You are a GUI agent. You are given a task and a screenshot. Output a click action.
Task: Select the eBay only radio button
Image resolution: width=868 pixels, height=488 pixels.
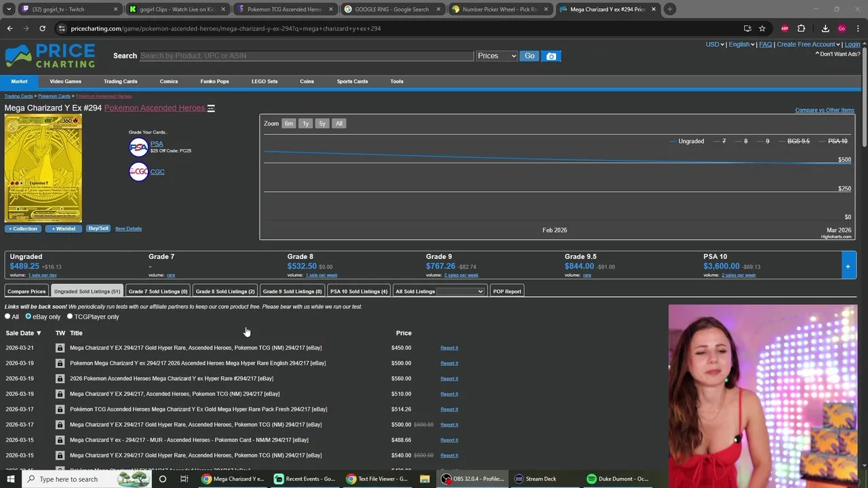click(x=28, y=317)
